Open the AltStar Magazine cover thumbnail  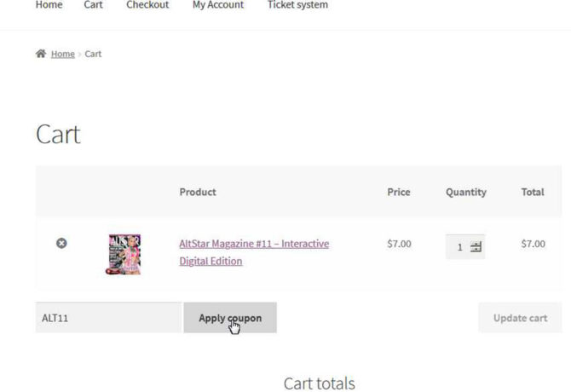click(124, 254)
